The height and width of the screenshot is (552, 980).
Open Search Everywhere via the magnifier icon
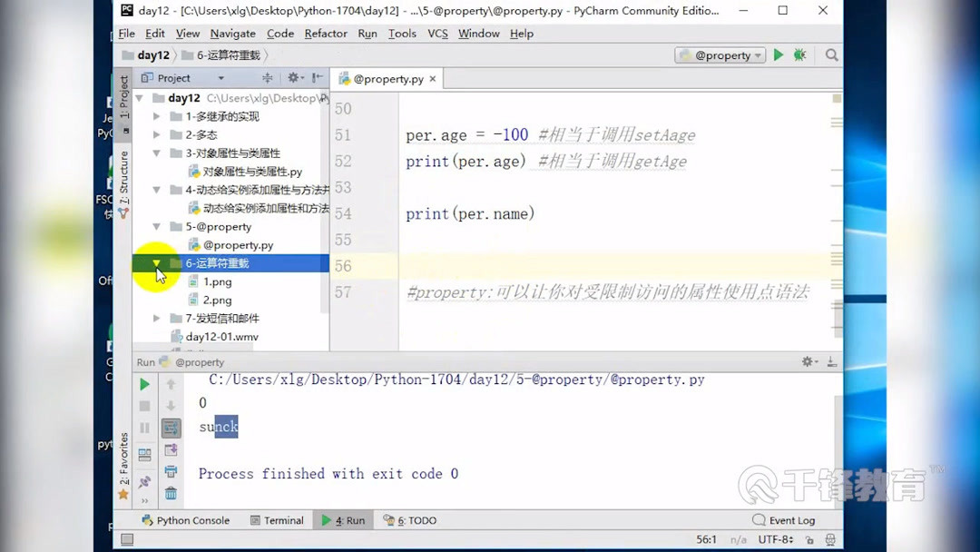[x=831, y=54]
